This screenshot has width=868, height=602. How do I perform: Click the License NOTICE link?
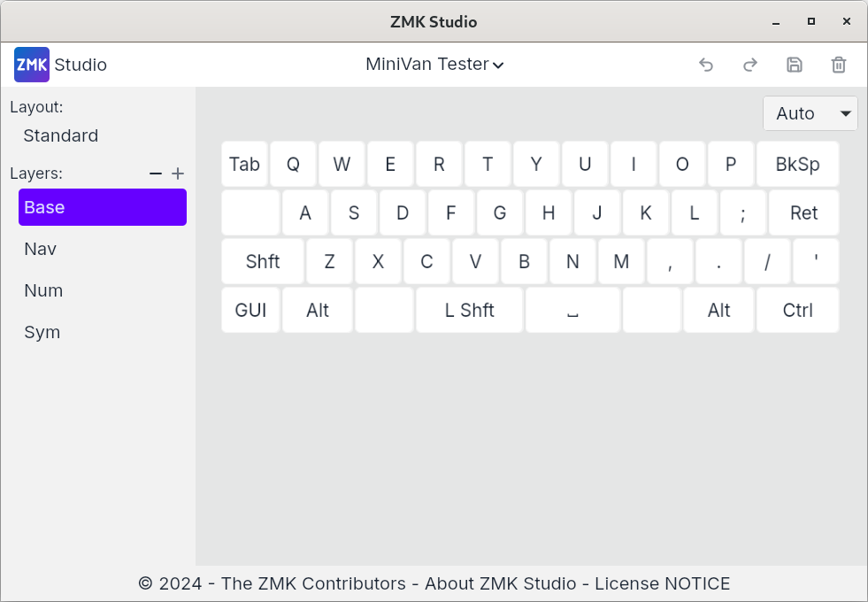[x=662, y=583]
